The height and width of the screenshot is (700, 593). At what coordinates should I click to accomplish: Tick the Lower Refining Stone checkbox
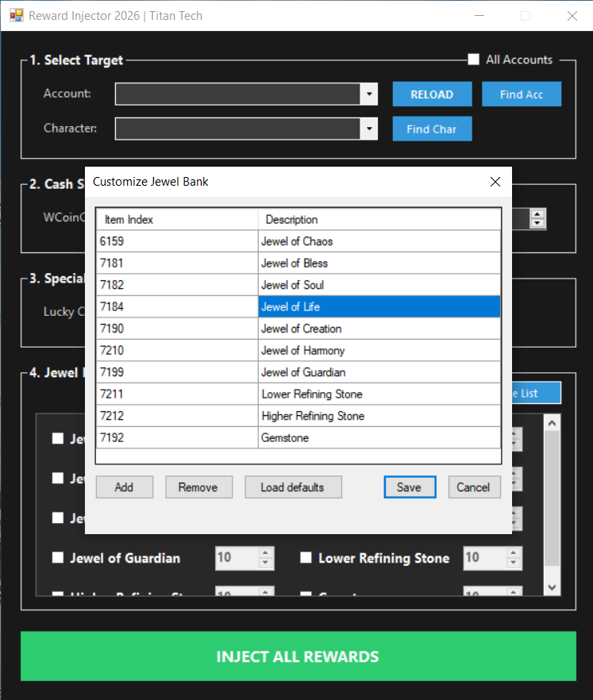tap(306, 558)
